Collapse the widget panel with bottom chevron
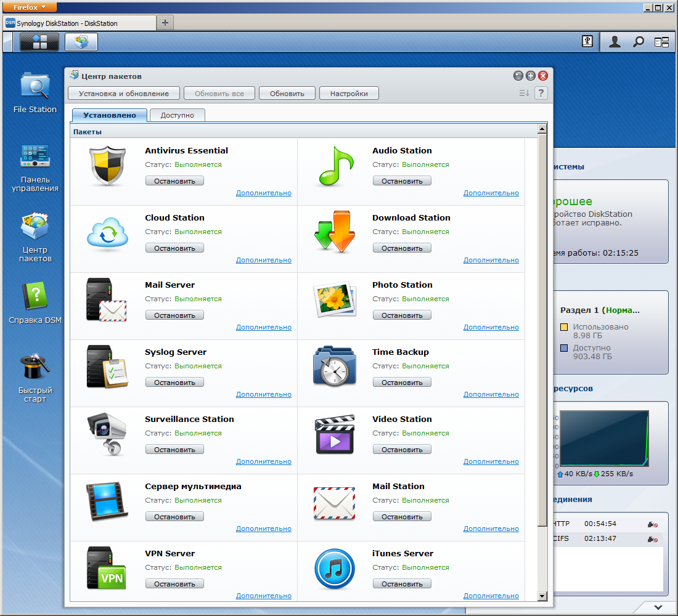 pos(658,607)
